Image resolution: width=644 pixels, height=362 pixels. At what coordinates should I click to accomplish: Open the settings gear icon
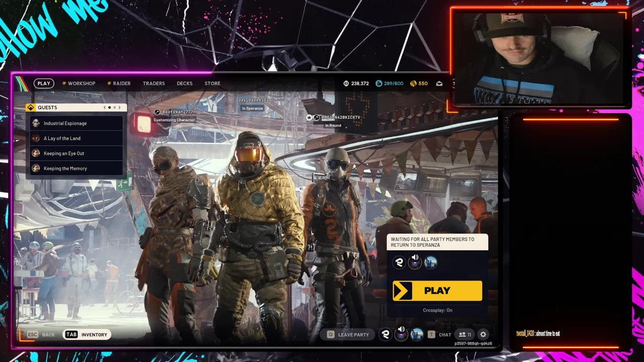click(483, 334)
